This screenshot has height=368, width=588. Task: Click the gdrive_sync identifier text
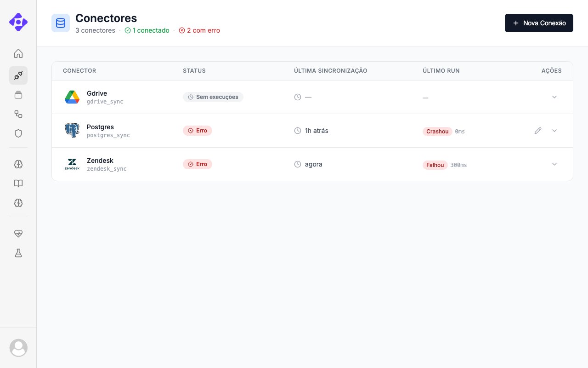pos(105,102)
